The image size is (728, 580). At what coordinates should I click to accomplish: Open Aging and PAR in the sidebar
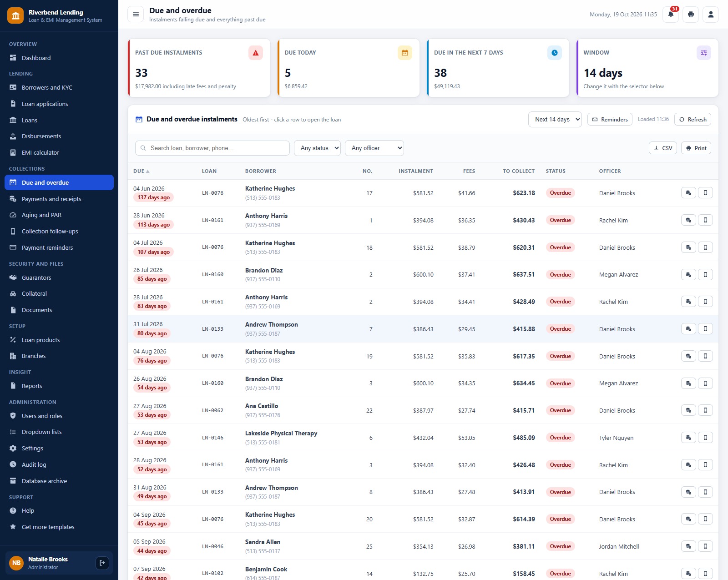(x=59, y=215)
